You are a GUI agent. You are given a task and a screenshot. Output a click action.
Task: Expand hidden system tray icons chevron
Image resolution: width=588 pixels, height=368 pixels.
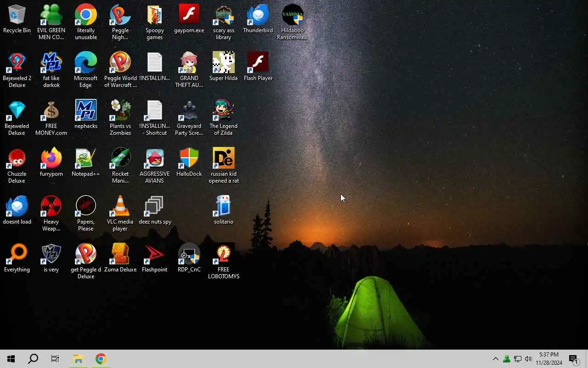coord(495,359)
